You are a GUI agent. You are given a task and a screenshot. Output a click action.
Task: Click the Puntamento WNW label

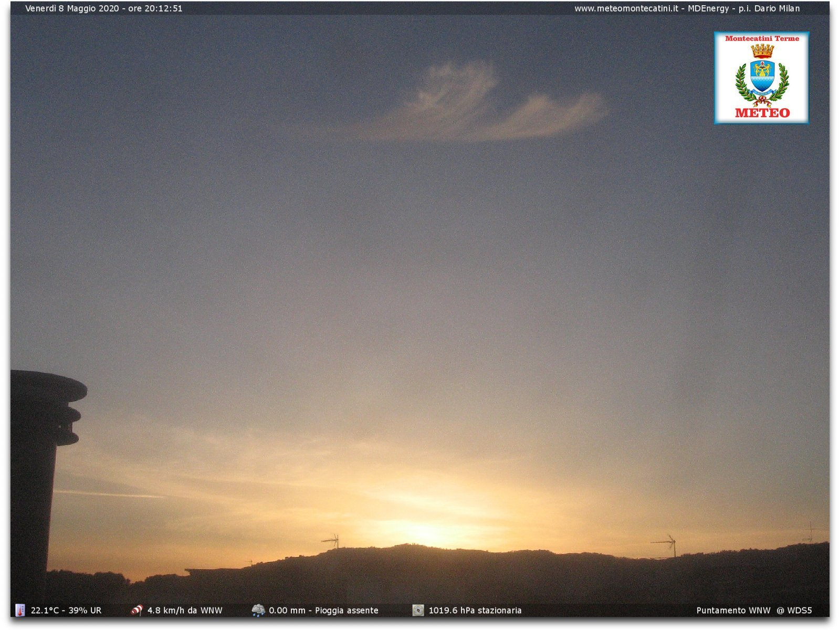(733, 610)
